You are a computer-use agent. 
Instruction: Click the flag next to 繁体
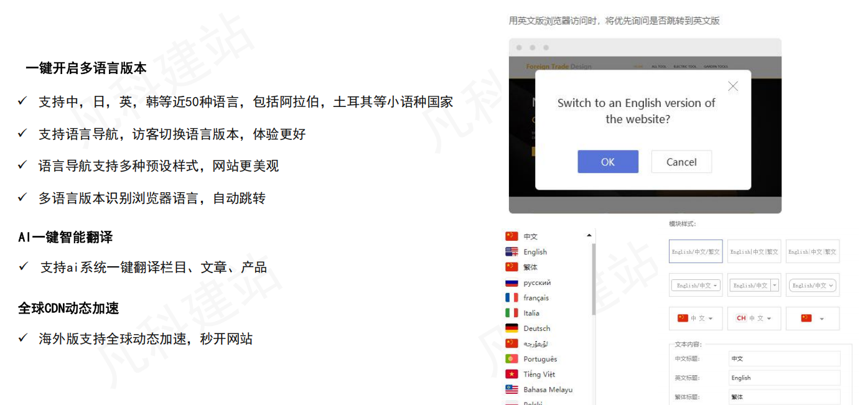(x=511, y=267)
